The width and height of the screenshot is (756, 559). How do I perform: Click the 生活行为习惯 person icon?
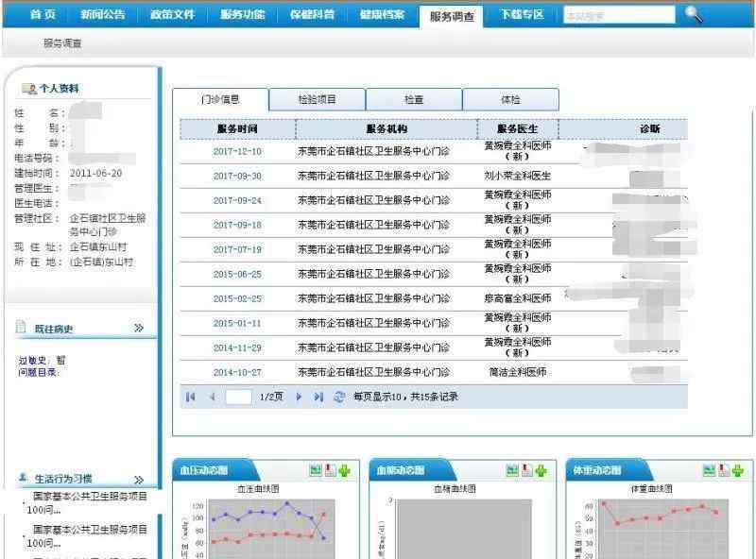point(22,477)
